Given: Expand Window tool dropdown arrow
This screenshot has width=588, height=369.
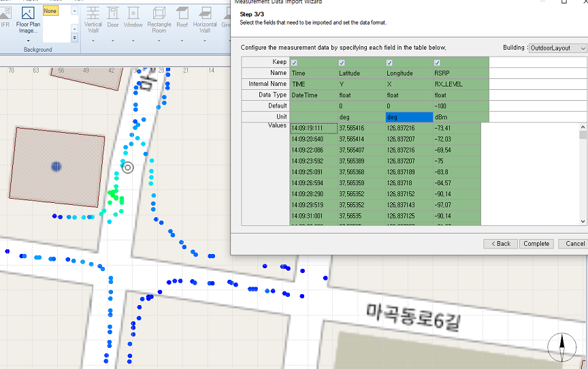Looking at the screenshot, I should point(133,40).
